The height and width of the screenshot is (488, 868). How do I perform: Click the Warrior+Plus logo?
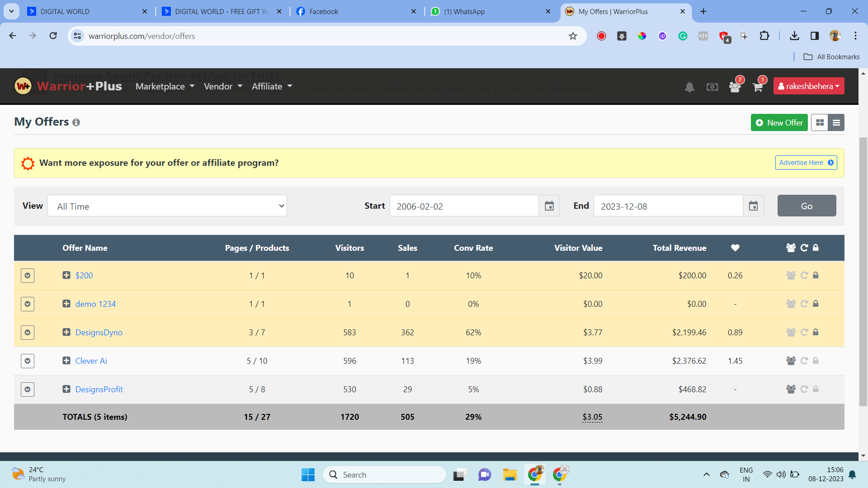pos(68,86)
